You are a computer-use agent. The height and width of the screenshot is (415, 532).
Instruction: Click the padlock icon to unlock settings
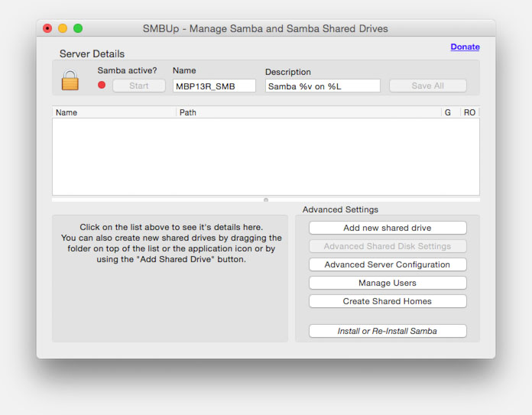pos(70,80)
